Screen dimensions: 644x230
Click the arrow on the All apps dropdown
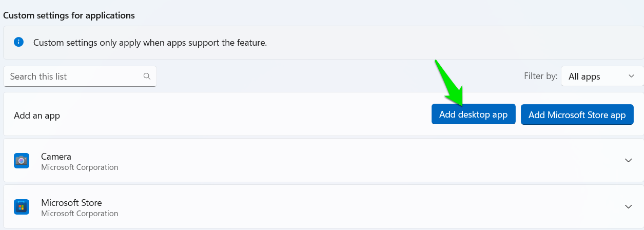(631, 76)
